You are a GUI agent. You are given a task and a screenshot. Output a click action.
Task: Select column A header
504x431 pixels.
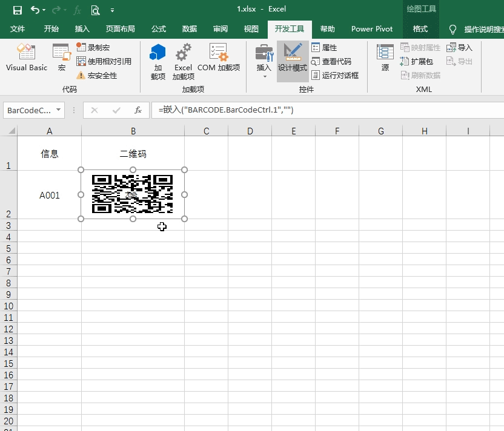(50, 131)
